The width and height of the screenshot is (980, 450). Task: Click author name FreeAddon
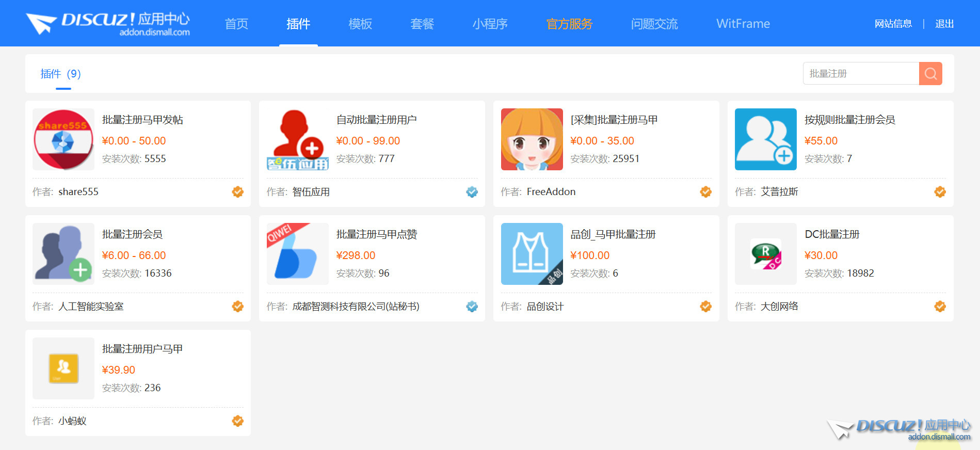coord(551,192)
